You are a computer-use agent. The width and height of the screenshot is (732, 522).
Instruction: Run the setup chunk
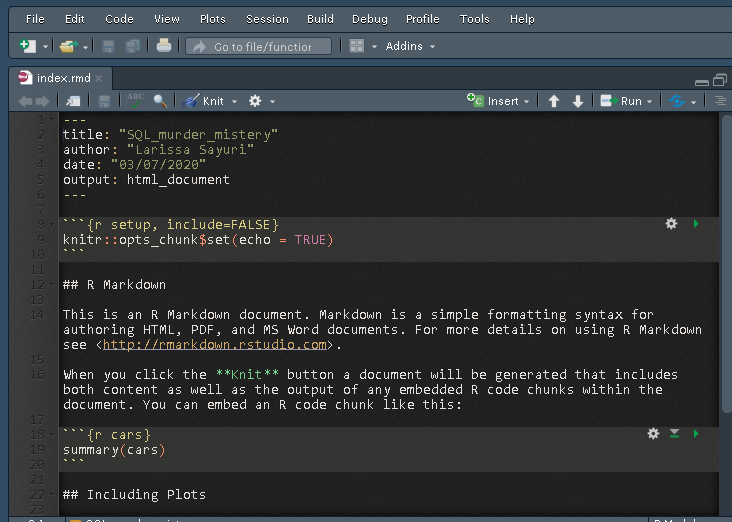696,224
